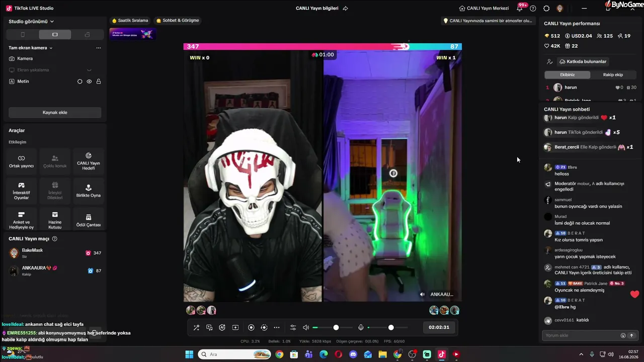This screenshot has width=644, height=362.
Task: Click the Katkıda bulunanlar button
Action: pos(583,61)
